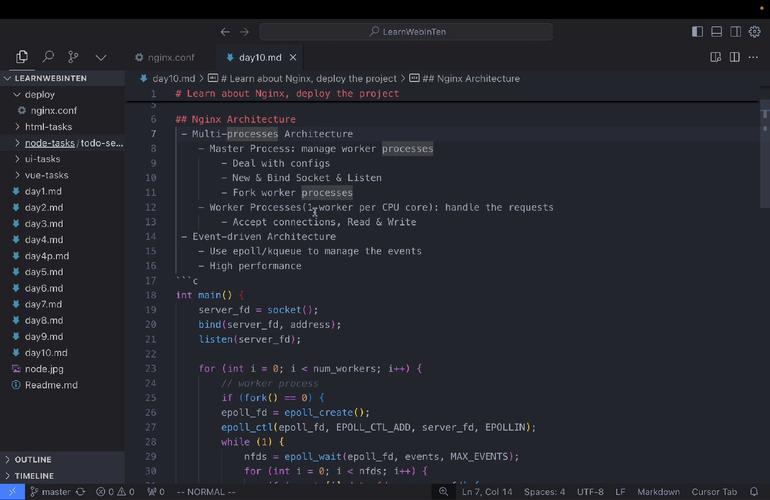Open day9.md file
The image size is (770, 500).
[62, 337]
